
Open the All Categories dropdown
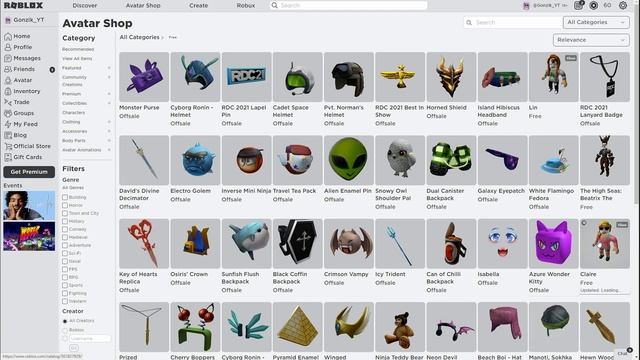596,22
